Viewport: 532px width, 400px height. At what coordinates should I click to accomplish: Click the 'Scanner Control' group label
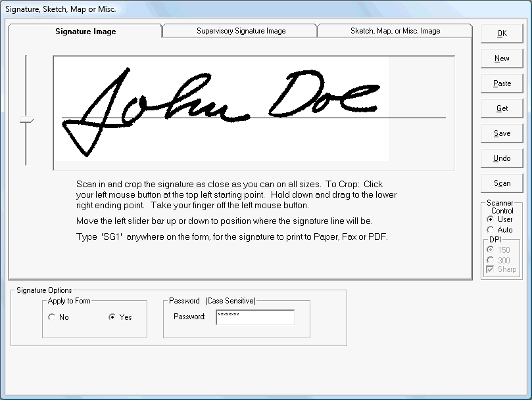pyautogui.click(x=502, y=207)
